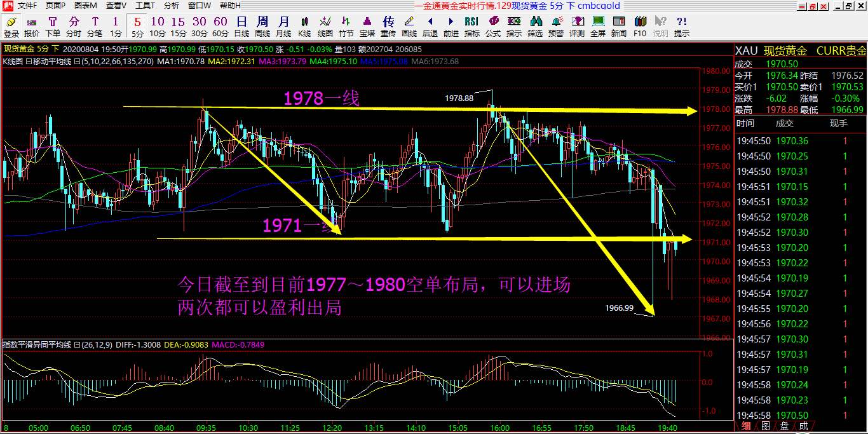Image resolution: width=868 pixels, height=434 pixels.
Task: Click the CURR贵金 category label
Action: tap(841, 51)
